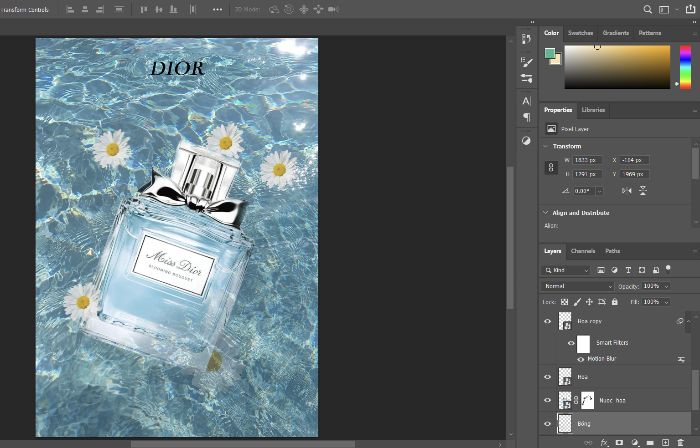Screen dimensions: 700x448
Task: Select Nuoc hoa layer mask thumbnail
Action: (587, 400)
